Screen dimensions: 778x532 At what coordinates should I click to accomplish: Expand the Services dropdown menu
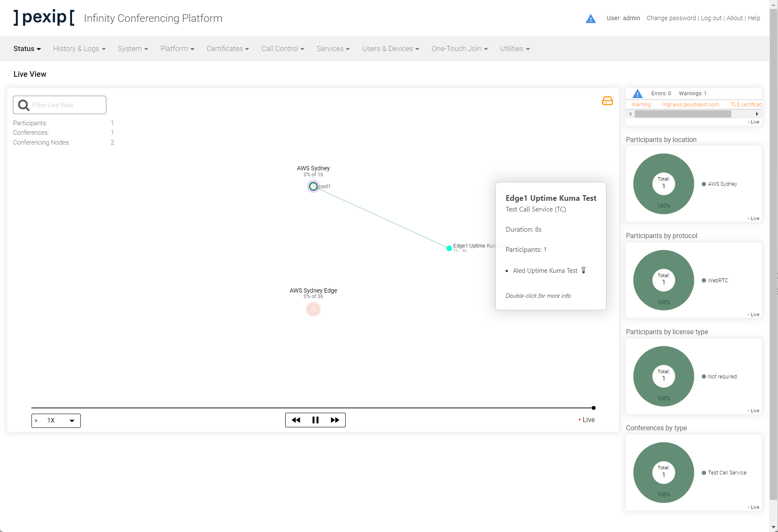pyautogui.click(x=333, y=49)
